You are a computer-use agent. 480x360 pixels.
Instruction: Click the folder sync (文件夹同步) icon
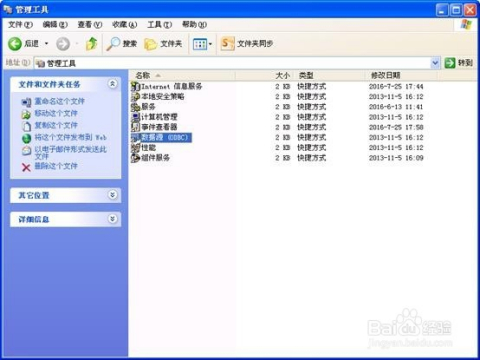228,44
